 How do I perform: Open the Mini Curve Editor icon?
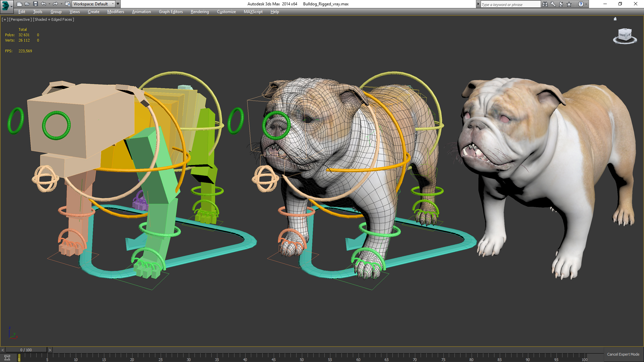tap(7, 358)
